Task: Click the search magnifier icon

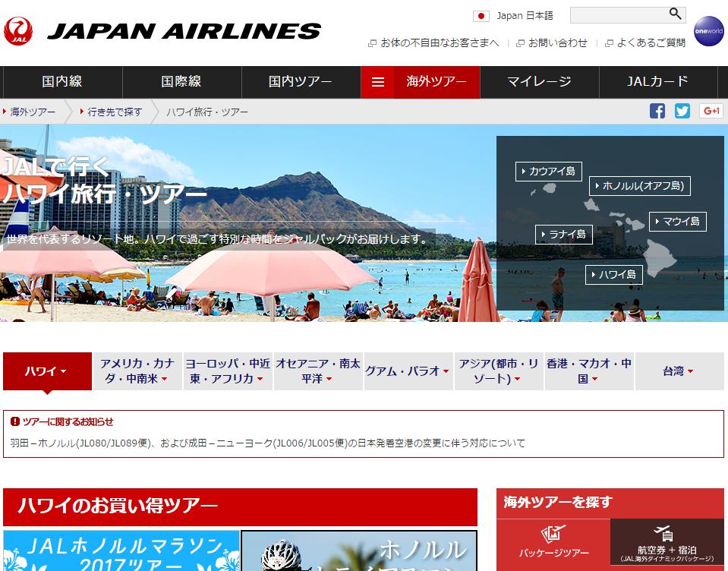Action: [x=675, y=14]
